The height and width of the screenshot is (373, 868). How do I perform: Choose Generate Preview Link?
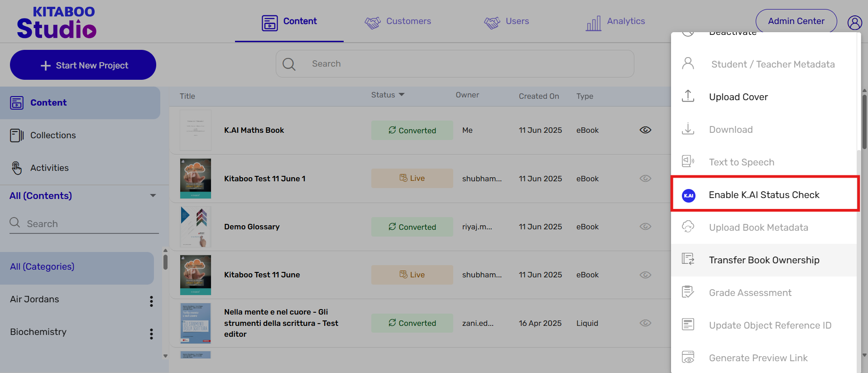pyautogui.click(x=763, y=358)
